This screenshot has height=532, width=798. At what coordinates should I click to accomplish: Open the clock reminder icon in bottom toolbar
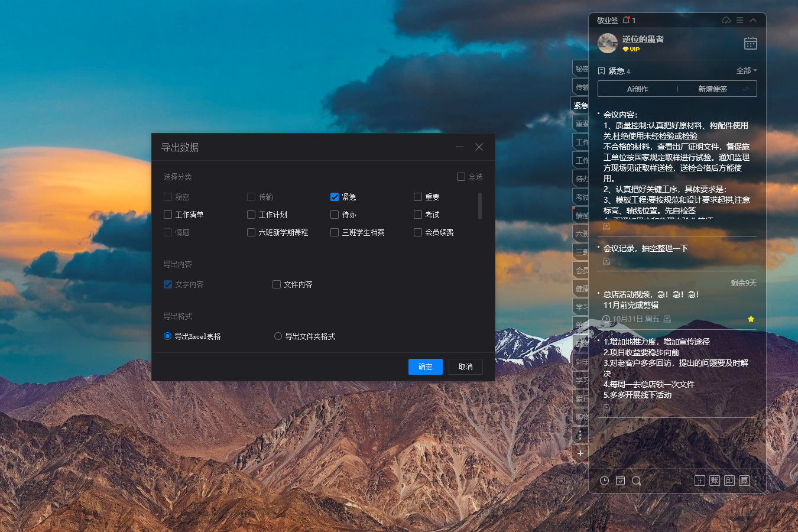(604, 481)
